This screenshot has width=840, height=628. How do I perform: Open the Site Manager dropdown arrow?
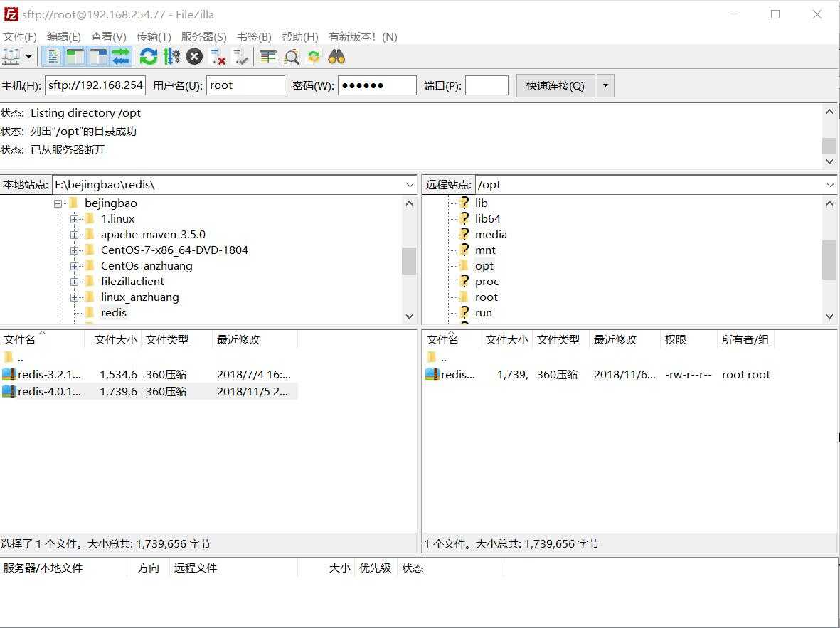pyautogui.click(x=28, y=56)
